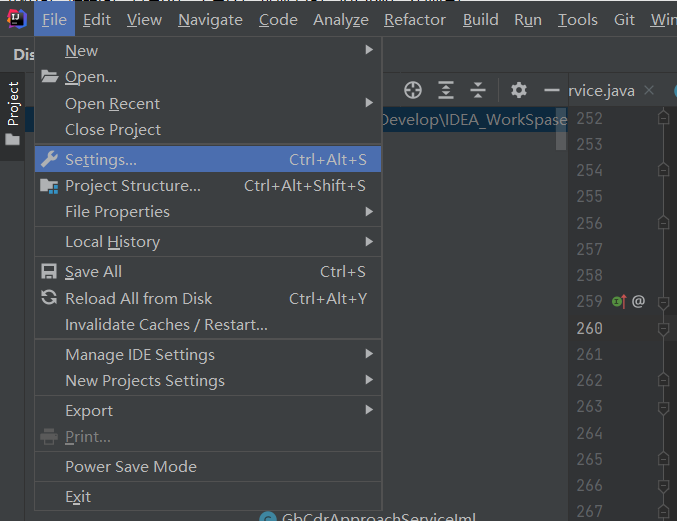Click the project tree vertical scrollbar
677x521 pixels.
click(561, 129)
